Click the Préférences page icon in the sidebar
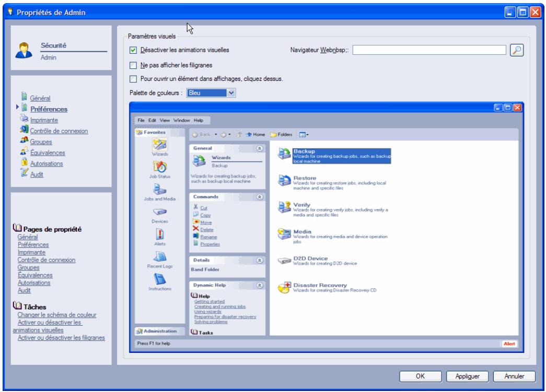The image size is (546, 392). [25, 107]
